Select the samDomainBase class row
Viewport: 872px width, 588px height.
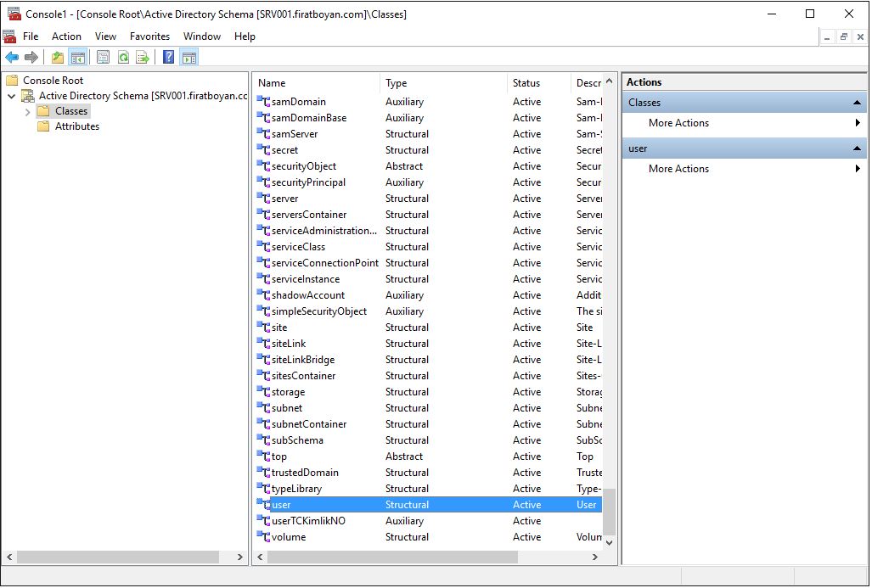[x=429, y=117]
